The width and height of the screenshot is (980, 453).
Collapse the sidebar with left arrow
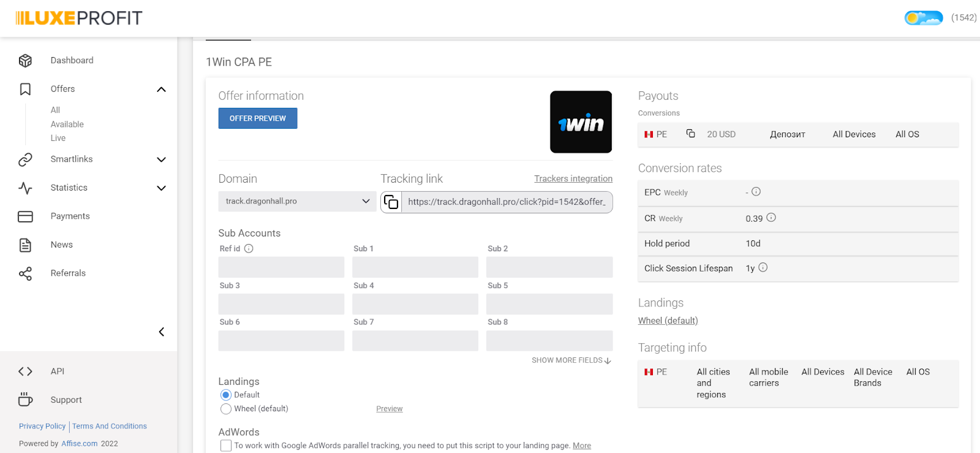(162, 332)
